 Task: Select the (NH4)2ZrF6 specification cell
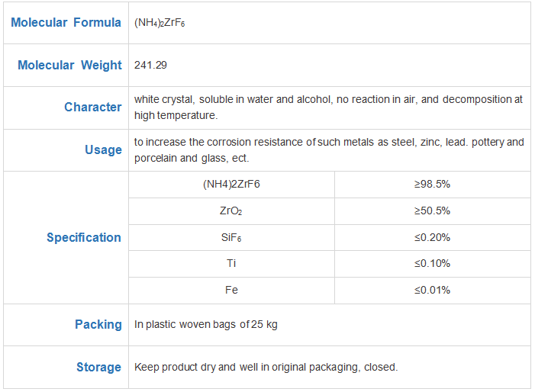pyautogui.click(x=231, y=184)
